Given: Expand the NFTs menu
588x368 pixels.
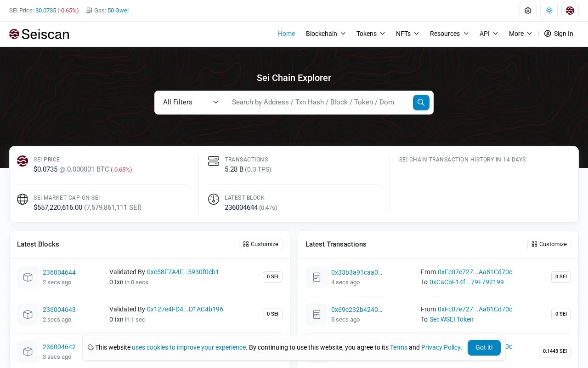Looking at the screenshot, I should point(407,34).
